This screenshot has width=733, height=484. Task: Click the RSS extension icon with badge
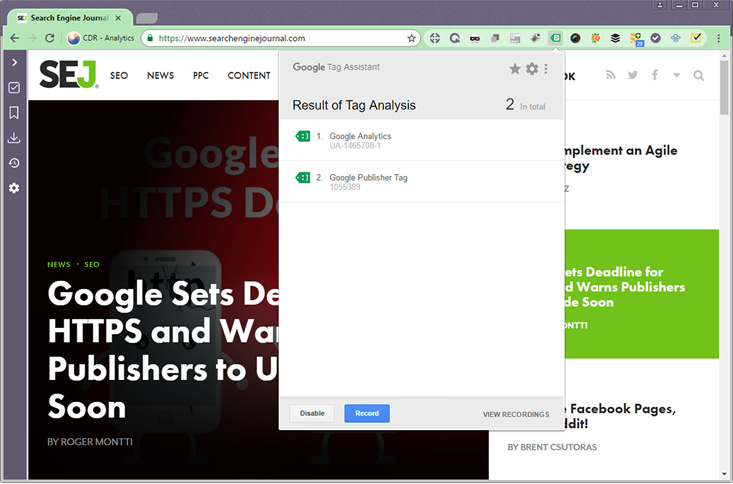point(636,39)
